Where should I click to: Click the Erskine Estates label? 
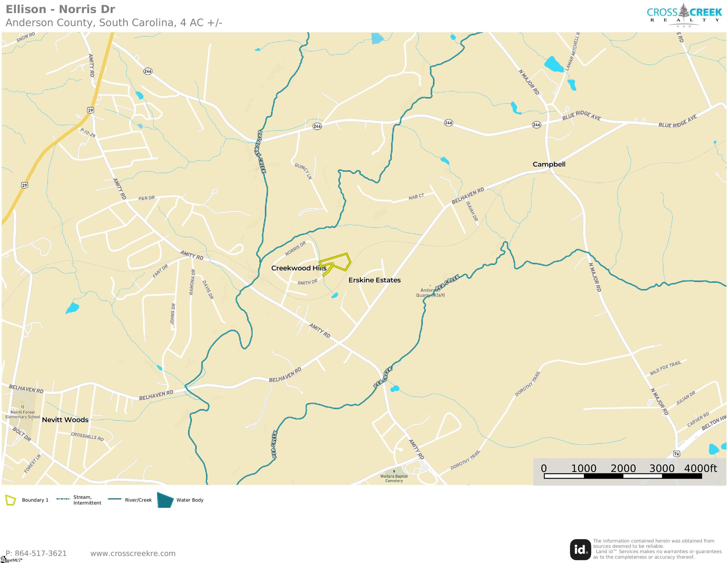point(375,280)
